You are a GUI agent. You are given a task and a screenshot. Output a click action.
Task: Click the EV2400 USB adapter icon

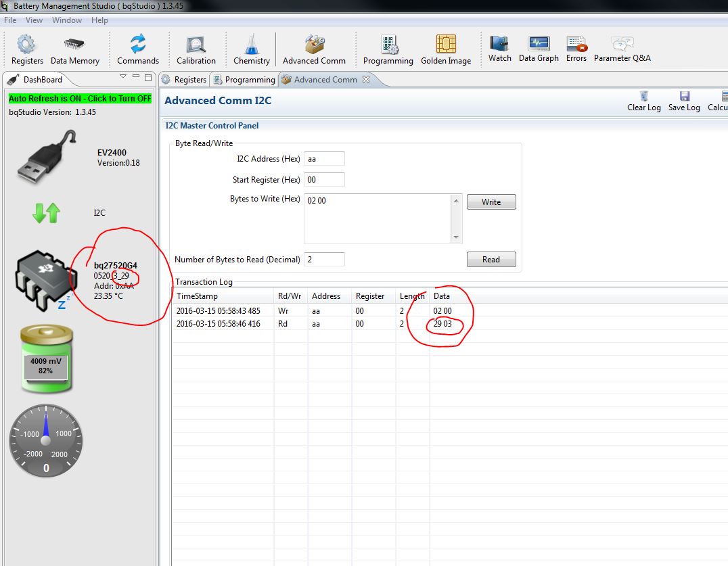[46, 156]
